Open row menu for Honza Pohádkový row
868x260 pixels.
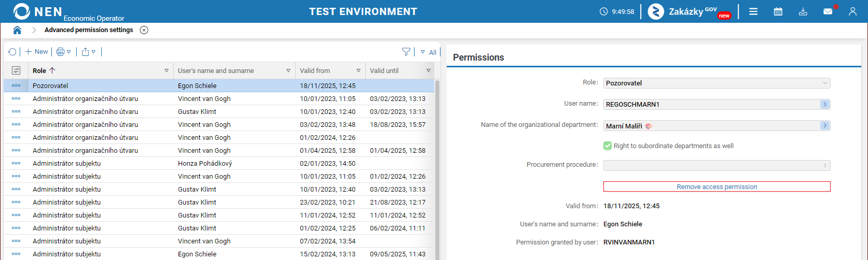(x=16, y=163)
